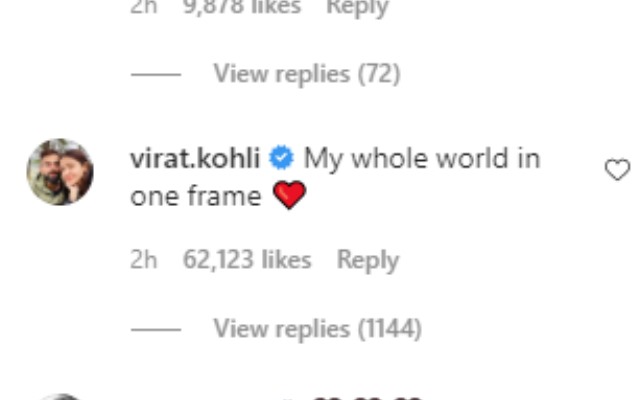Open the virat.kohli username link
This screenshot has height=400, width=640.
click(195, 158)
